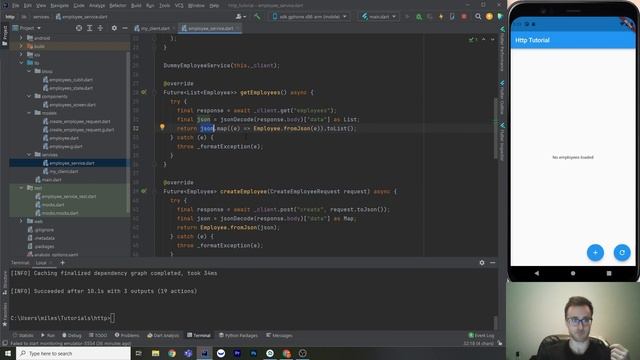The height and width of the screenshot is (360, 640).
Task: Click override gutter icon beside createEmployee
Action: [144, 191]
